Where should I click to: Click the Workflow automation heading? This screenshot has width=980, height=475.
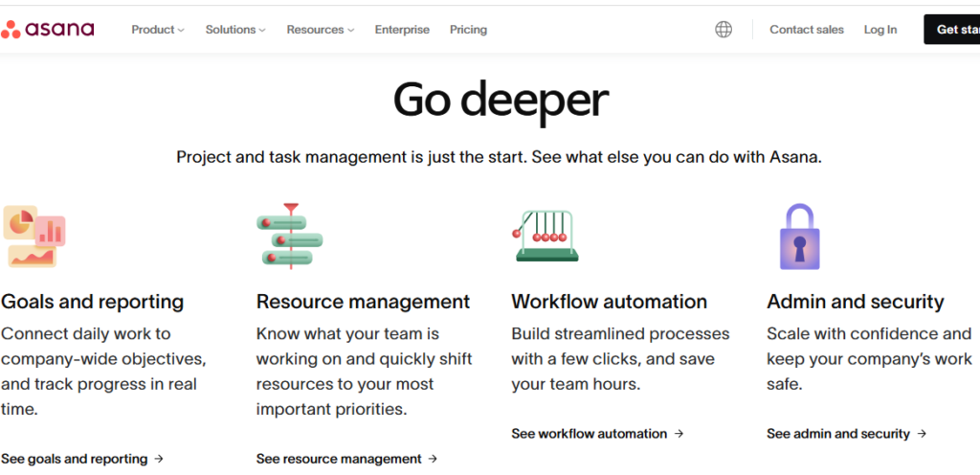click(610, 302)
